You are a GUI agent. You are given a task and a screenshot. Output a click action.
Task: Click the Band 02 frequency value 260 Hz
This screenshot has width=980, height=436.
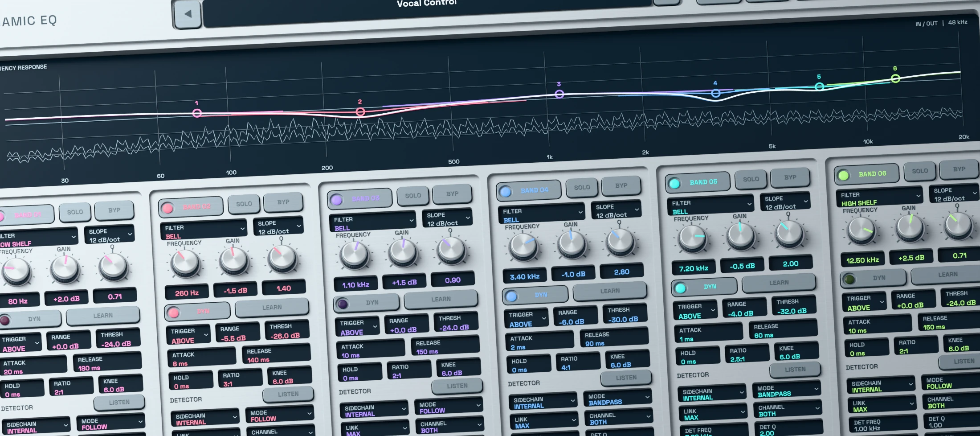[x=187, y=293]
